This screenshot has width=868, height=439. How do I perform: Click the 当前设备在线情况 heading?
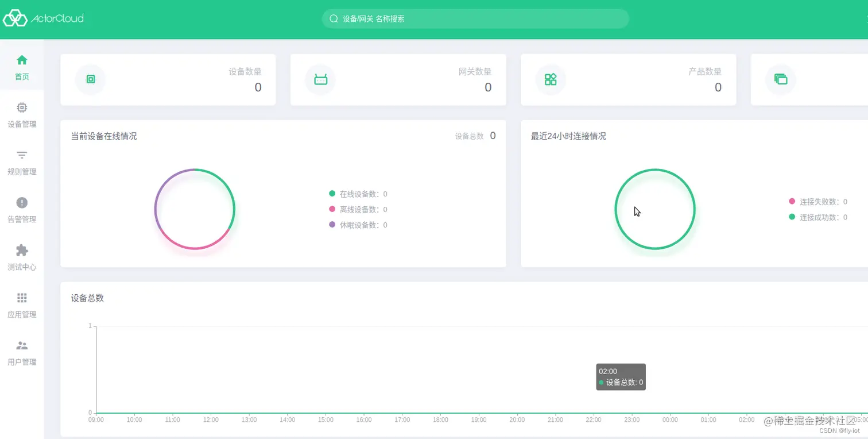104,136
